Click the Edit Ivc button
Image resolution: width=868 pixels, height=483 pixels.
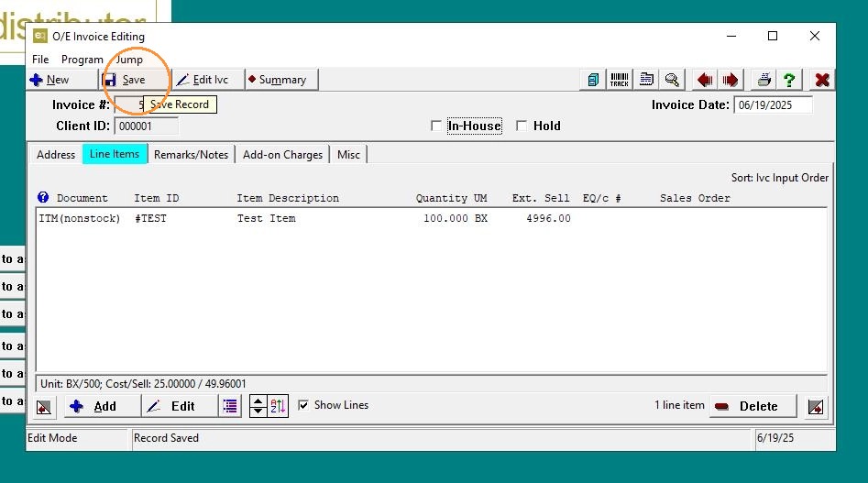pos(208,80)
